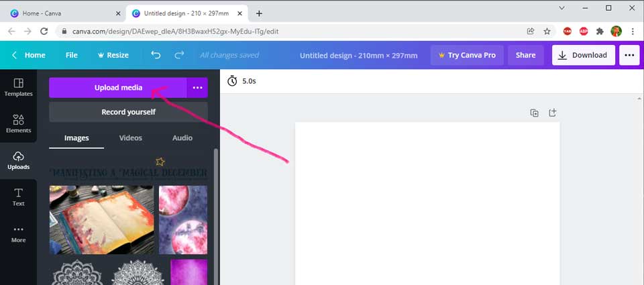Go back with the Home chevron button
644x285 pixels.
coord(28,55)
